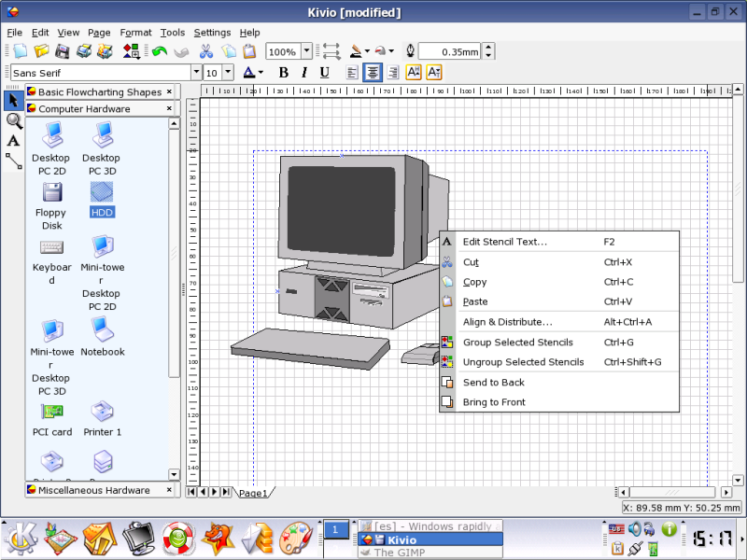Screen dimensions: 747x560
Task: Open the Page menu
Action: click(99, 33)
